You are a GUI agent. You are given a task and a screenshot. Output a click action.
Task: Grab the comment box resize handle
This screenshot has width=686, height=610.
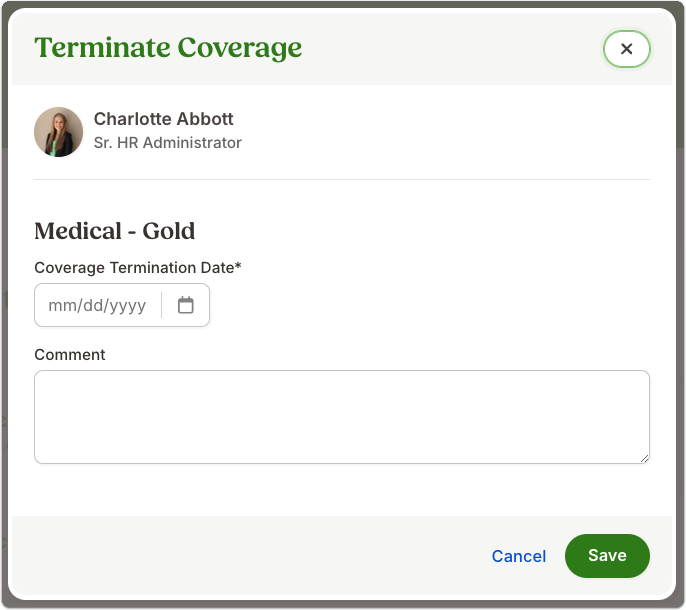(x=644, y=459)
